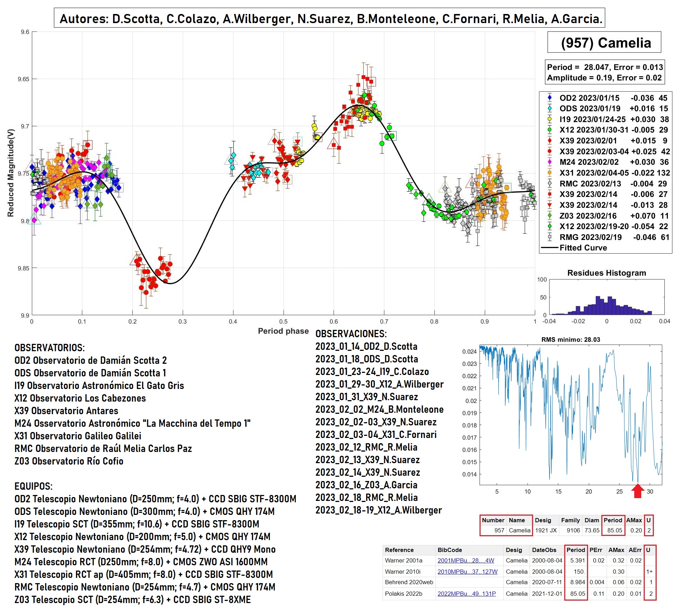678x616 pixels.
Task: Select the Z03 Observatorio Río Cofio line
Action: tap(69, 461)
